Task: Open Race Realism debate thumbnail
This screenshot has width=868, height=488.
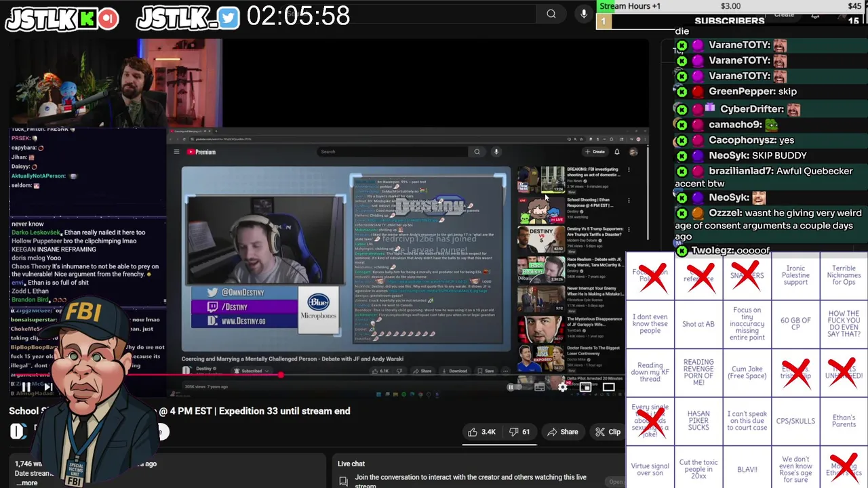Action: click(x=541, y=269)
